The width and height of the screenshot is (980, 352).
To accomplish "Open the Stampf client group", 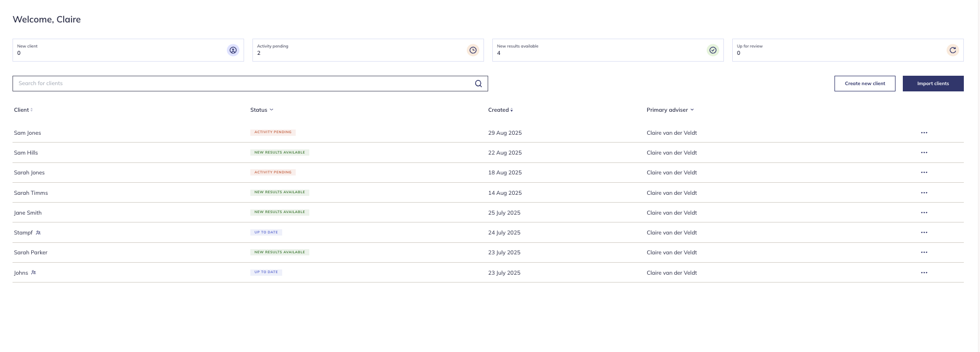I will tap(23, 232).
